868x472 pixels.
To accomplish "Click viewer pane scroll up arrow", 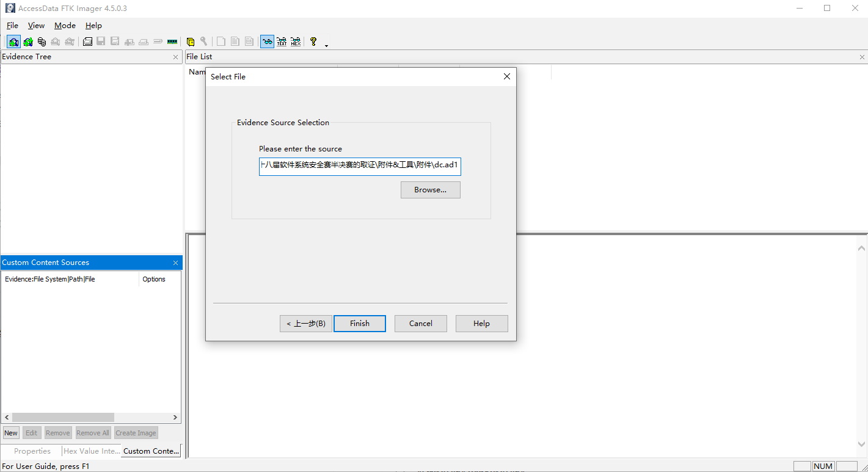I will coord(862,249).
